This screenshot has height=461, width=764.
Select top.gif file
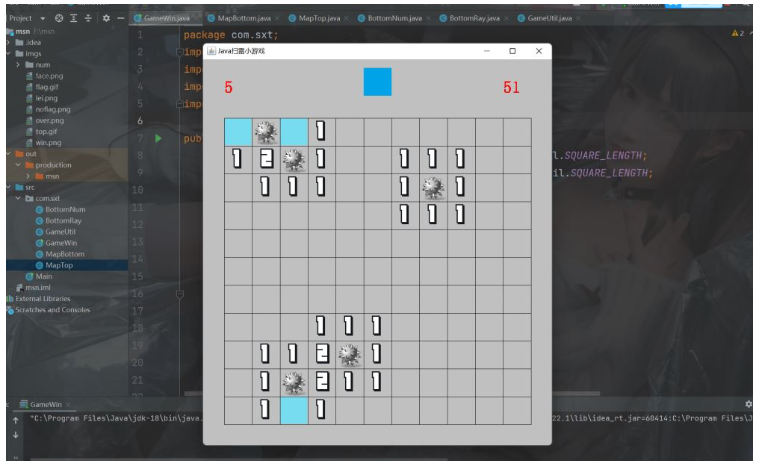click(x=46, y=132)
